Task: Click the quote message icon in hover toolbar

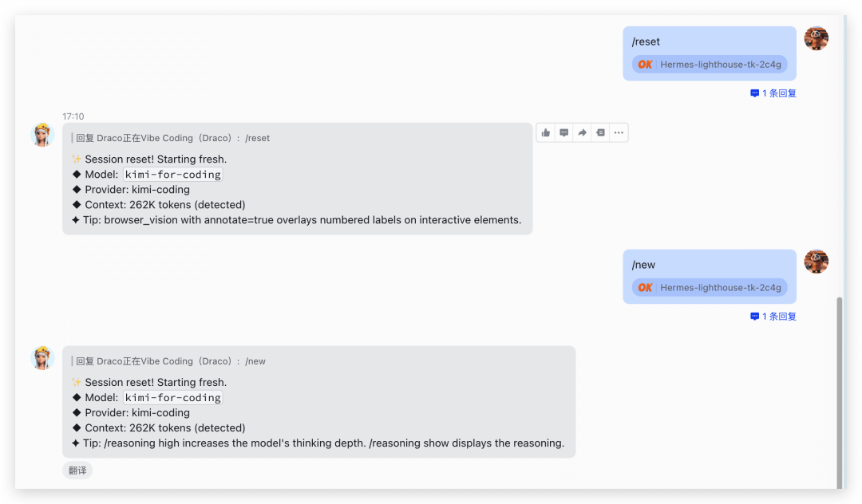Action: tap(600, 132)
